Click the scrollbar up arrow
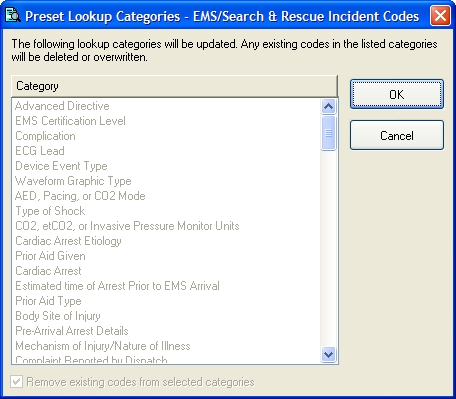 (x=328, y=107)
